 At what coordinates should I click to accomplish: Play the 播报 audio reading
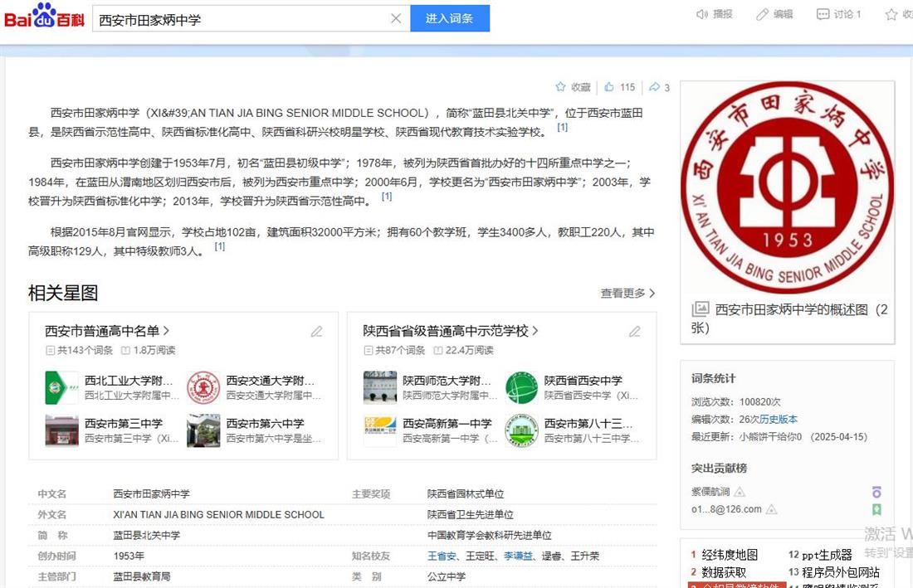715,15
